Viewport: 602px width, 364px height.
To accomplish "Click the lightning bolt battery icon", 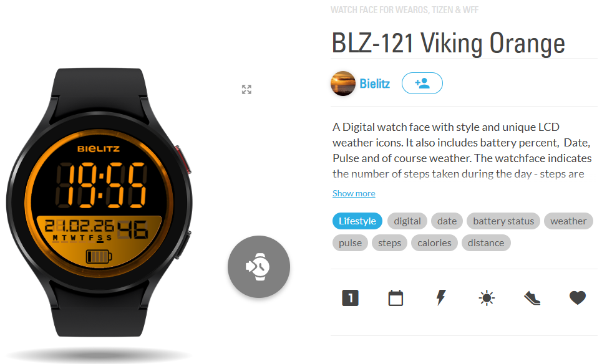I will tap(441, 298).
